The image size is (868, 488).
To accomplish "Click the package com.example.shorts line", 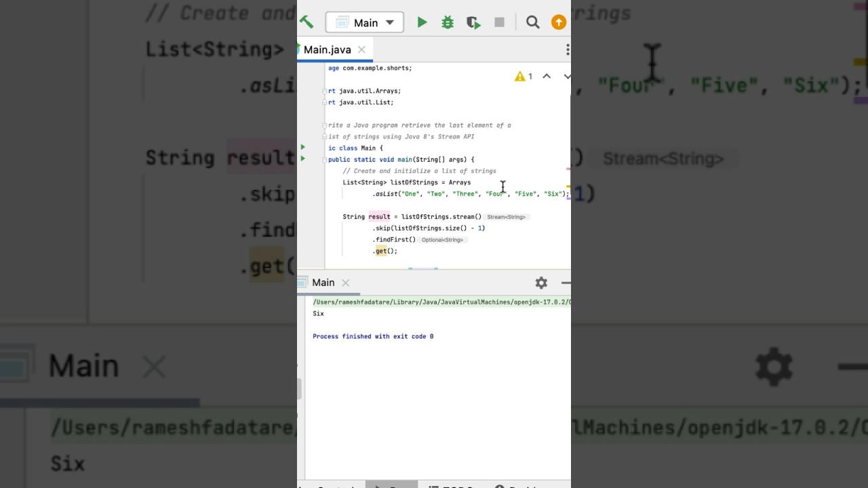I will pos(370,68).
